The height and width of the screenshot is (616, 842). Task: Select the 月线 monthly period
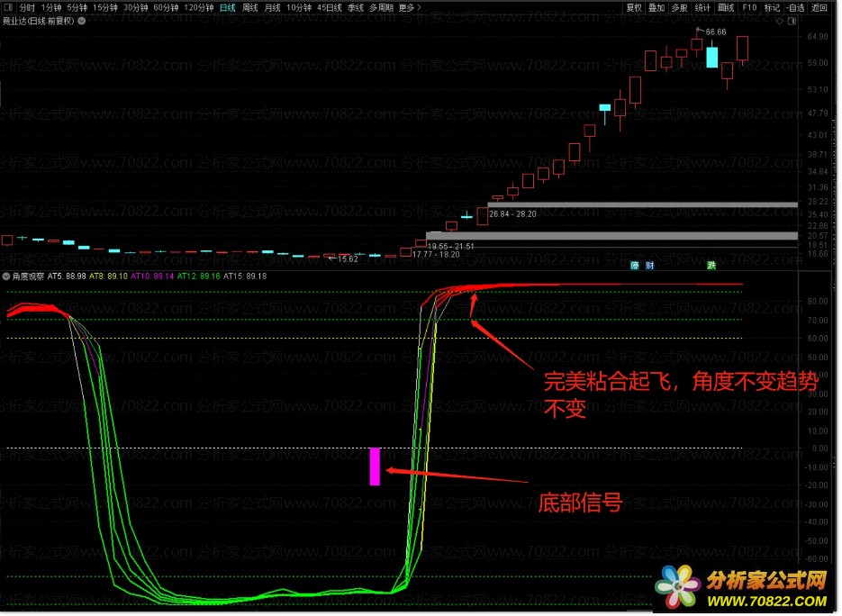(x=272, y=7)
